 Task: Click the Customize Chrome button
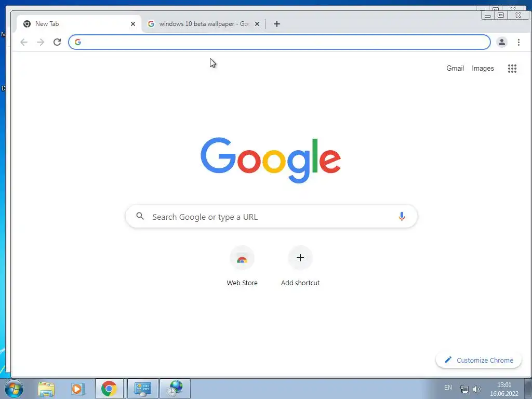[478, 360]
